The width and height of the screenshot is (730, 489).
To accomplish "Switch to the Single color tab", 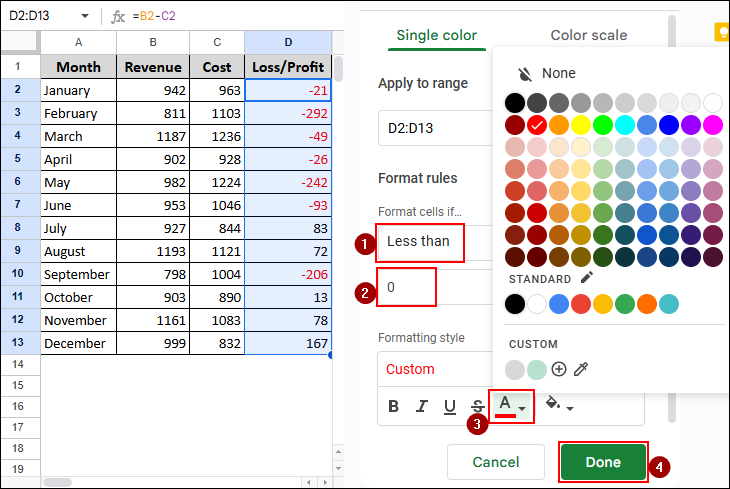I will point(437,35).
